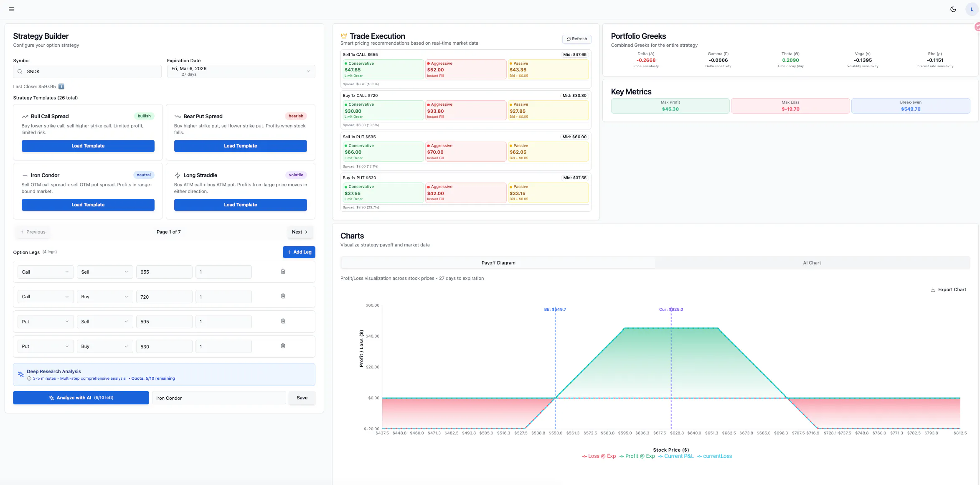
Task: Click the Bull Call Spread trend icon
Action: pos(25,117)
